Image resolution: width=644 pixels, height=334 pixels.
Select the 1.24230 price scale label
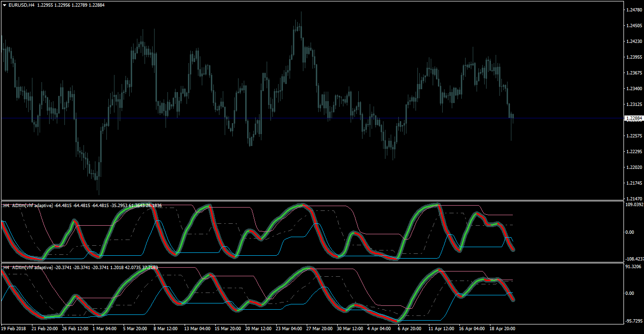click(635, 41)
